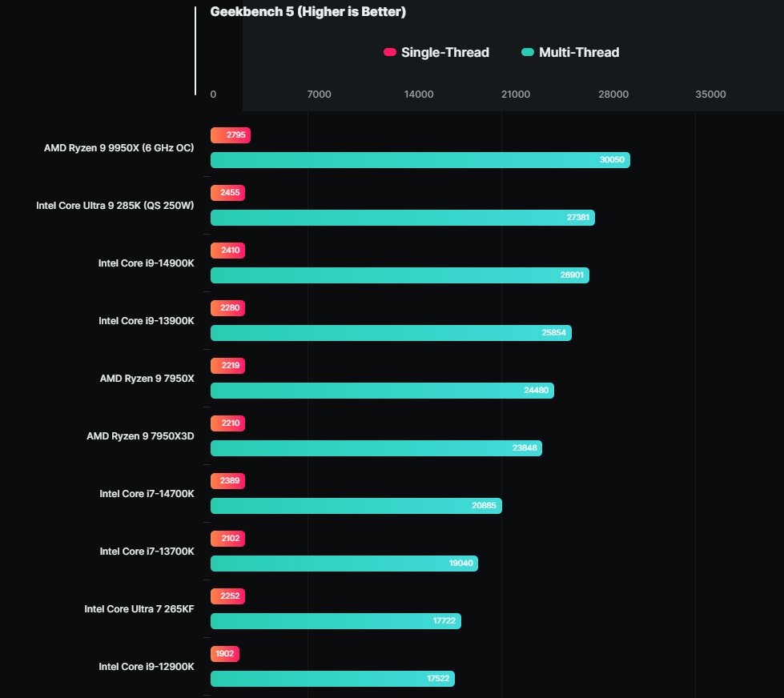Viewport: 784px width, 698px height.
Task: Click the Intel Core i7-13700K label
Action: (147, 551)
